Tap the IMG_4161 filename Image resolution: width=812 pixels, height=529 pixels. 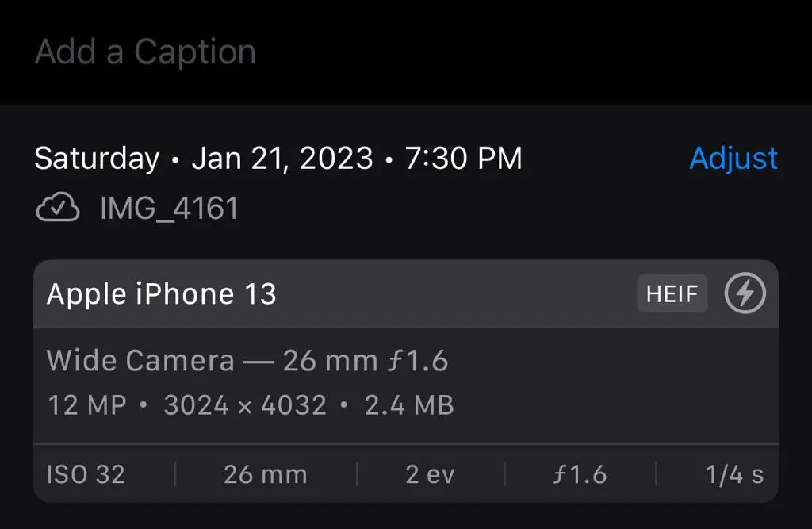[169, 209]
